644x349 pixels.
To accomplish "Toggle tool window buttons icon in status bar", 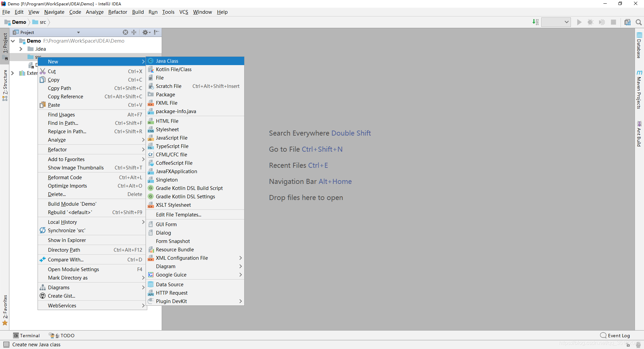I will pyautogui.click(x=6, y=345).
